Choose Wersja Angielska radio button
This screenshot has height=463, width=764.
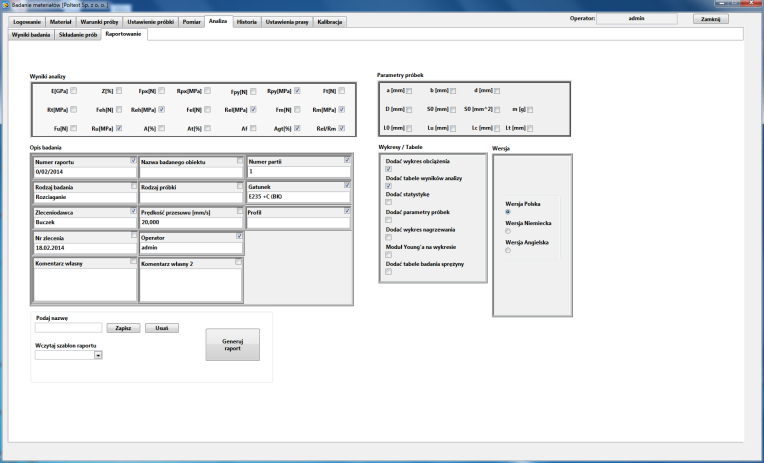point(508,250)
